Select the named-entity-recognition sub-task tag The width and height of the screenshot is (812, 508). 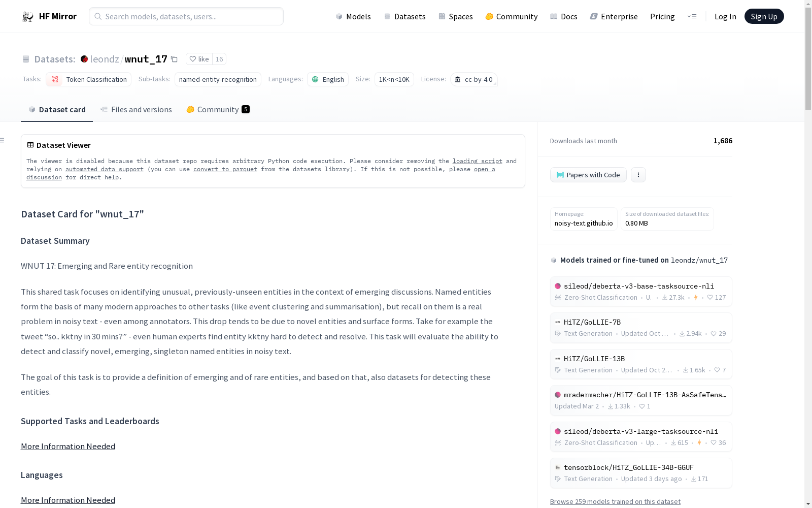(218, 79)
